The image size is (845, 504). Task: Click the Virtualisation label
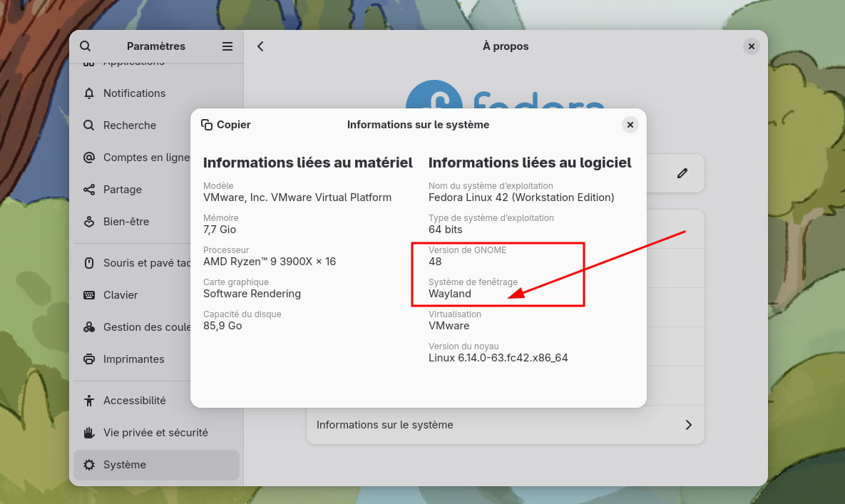(x=455, y=314)
